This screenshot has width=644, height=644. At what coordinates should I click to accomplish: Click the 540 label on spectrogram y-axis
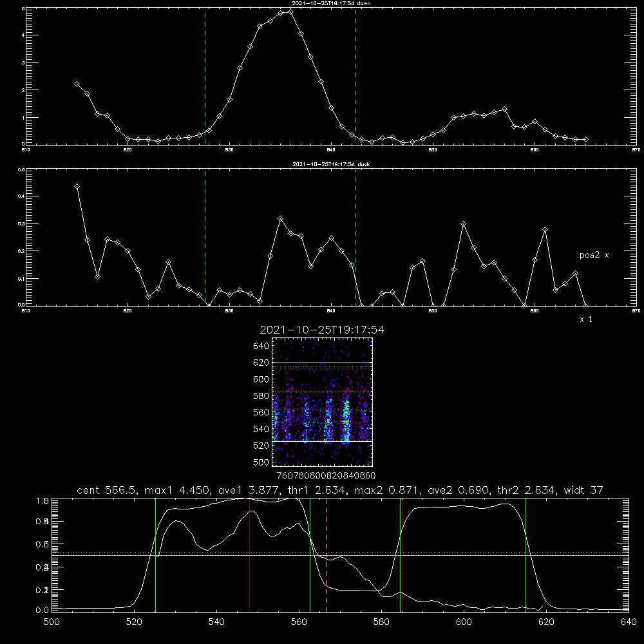point(261,429)
